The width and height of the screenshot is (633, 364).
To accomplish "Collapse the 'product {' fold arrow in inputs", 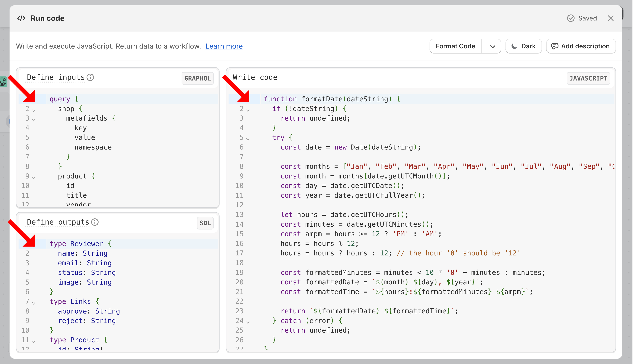I will point(34,178).
